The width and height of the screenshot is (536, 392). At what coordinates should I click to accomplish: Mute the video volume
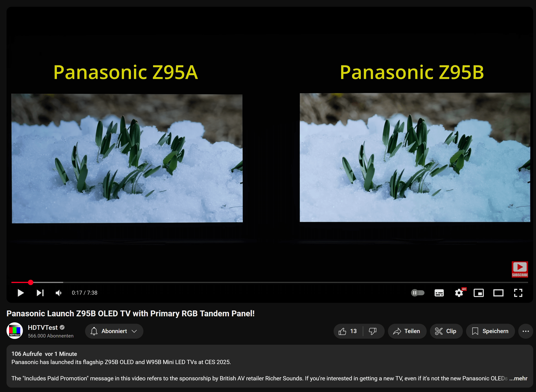click(x=59, y=293)
